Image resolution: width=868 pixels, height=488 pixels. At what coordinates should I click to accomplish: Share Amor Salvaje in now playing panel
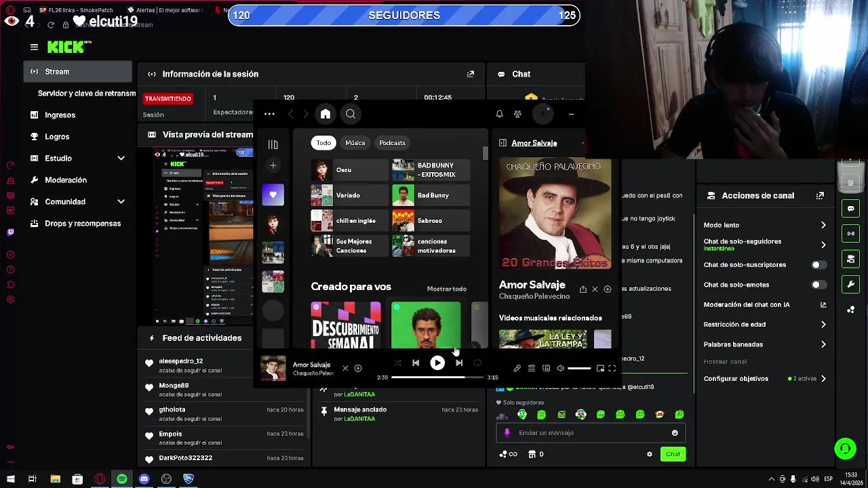pyautogui.click(x=583, y=289)
